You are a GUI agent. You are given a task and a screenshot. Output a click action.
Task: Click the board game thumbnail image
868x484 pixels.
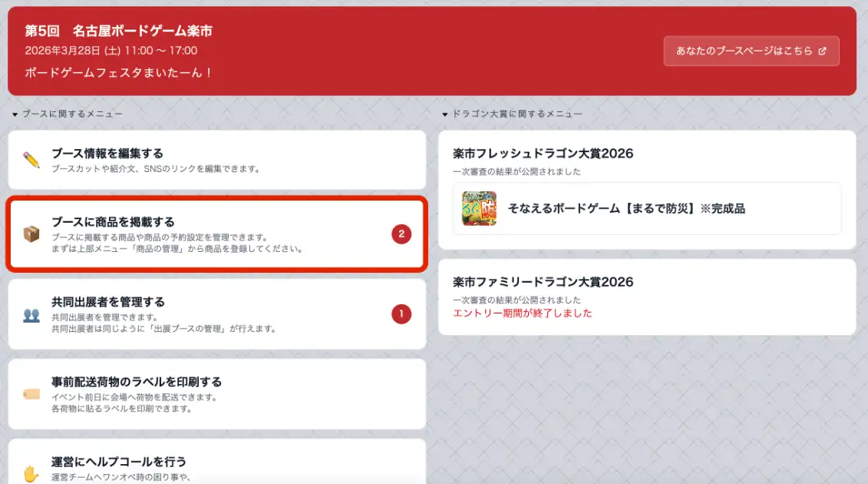pyautogui.click(x=479, y=208)
